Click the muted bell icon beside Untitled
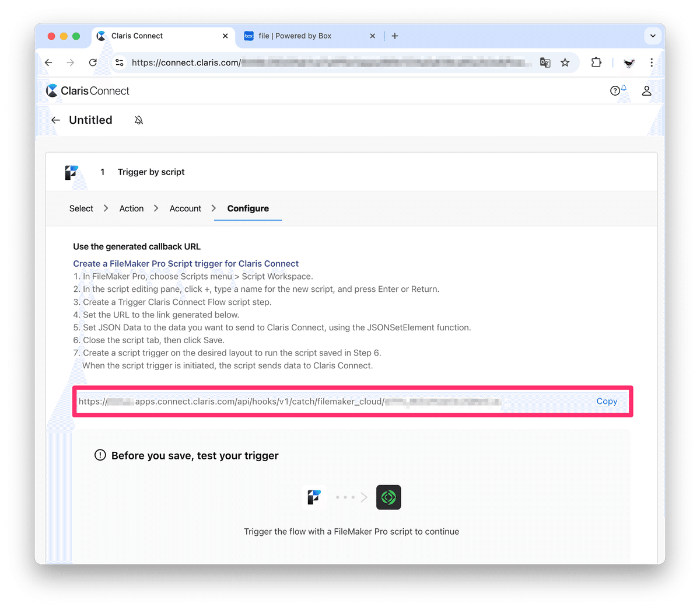The height and width of the screenshot is (610, 700). click(x=138, y=120)
